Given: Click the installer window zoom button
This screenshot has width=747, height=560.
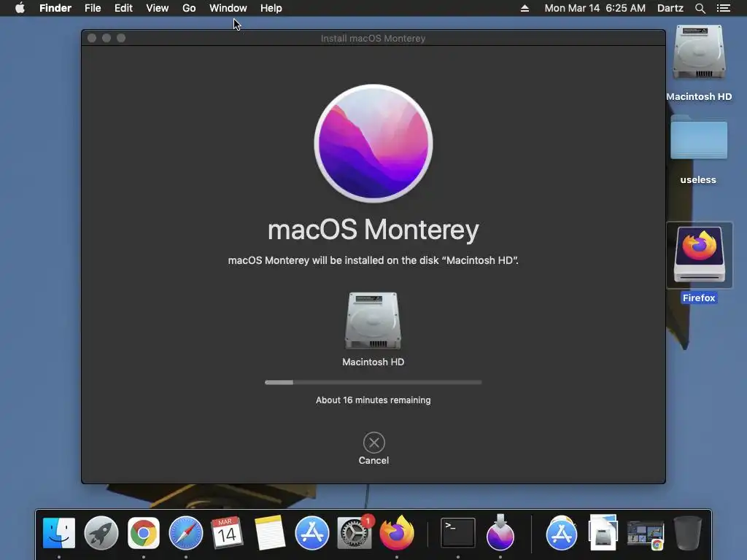Looking at the screenshot, I should coord(121,38).
